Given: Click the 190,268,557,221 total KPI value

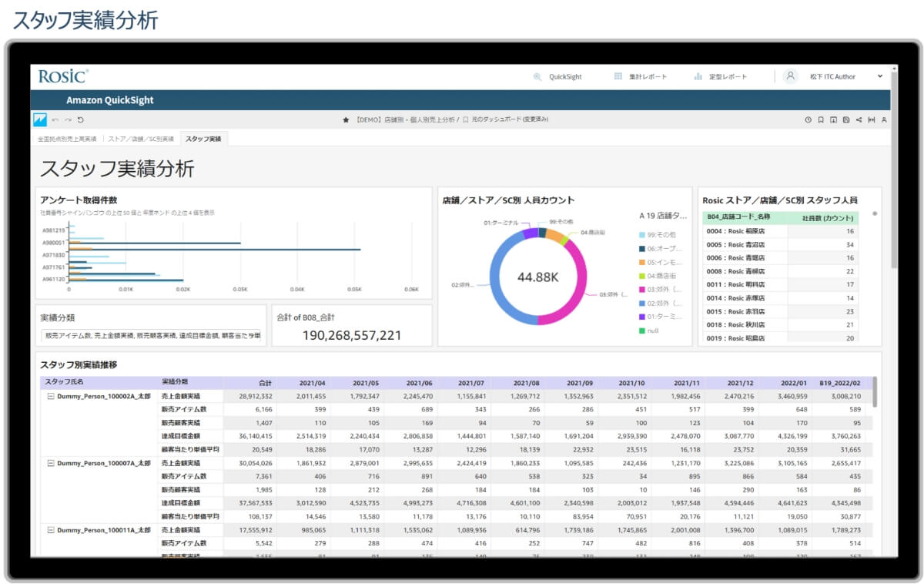Looking at the screenshot, I should [352, 336].
